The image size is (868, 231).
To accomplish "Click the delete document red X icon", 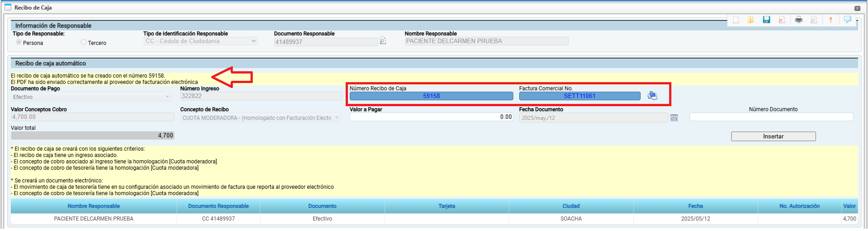I will (781, 20).
